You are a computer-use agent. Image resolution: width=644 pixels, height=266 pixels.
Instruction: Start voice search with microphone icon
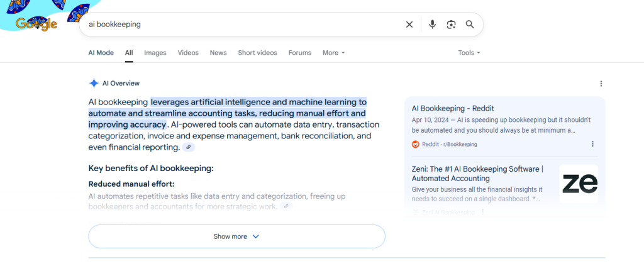tap(432, 25)
